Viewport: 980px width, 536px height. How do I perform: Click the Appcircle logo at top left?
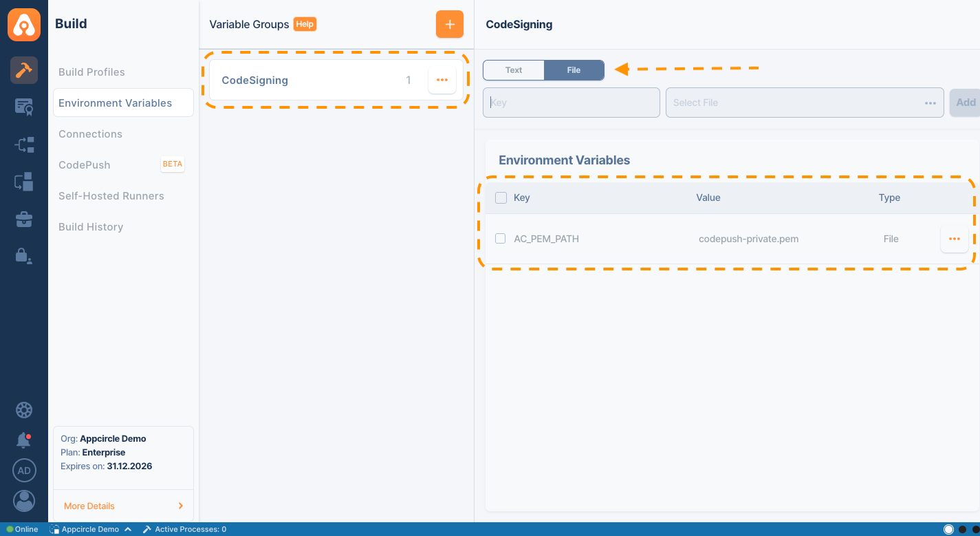click(x=24, y=25)
